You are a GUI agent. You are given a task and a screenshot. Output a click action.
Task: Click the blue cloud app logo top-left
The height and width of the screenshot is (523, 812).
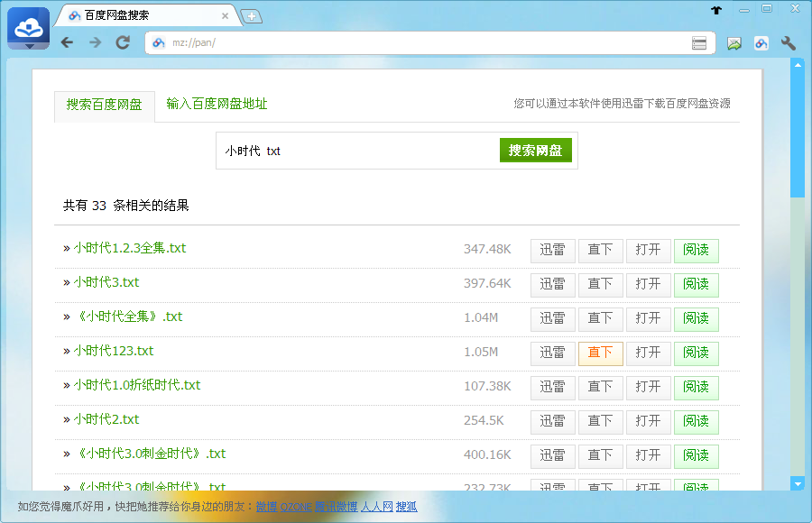[28, 28]
